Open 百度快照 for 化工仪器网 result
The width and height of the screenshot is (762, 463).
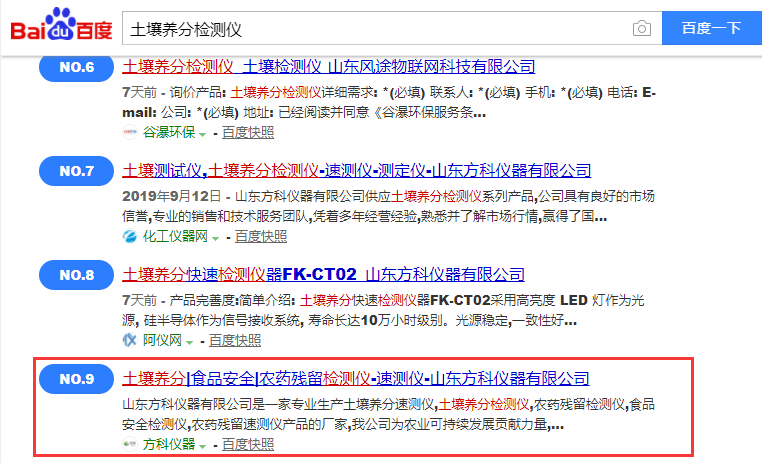tap(261, 236)
